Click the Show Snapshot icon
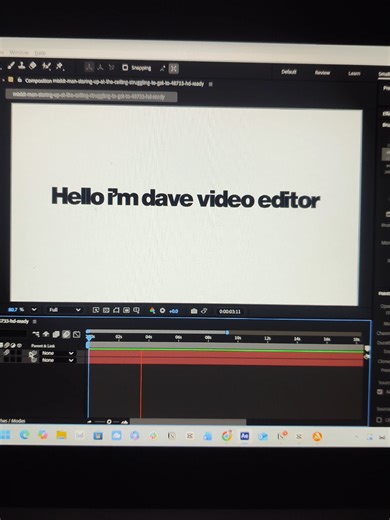Viewport: 390px width, 520px height. 204,311
